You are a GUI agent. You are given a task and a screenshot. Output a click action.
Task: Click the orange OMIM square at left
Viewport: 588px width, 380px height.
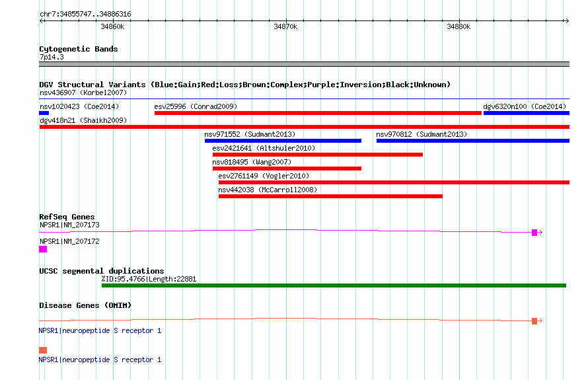43,350
